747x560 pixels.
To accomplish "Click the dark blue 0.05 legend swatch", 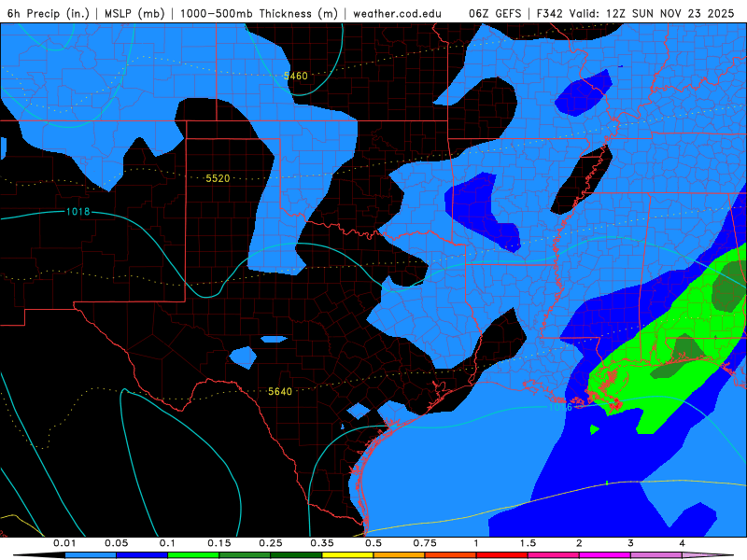I will coord(142,555).
